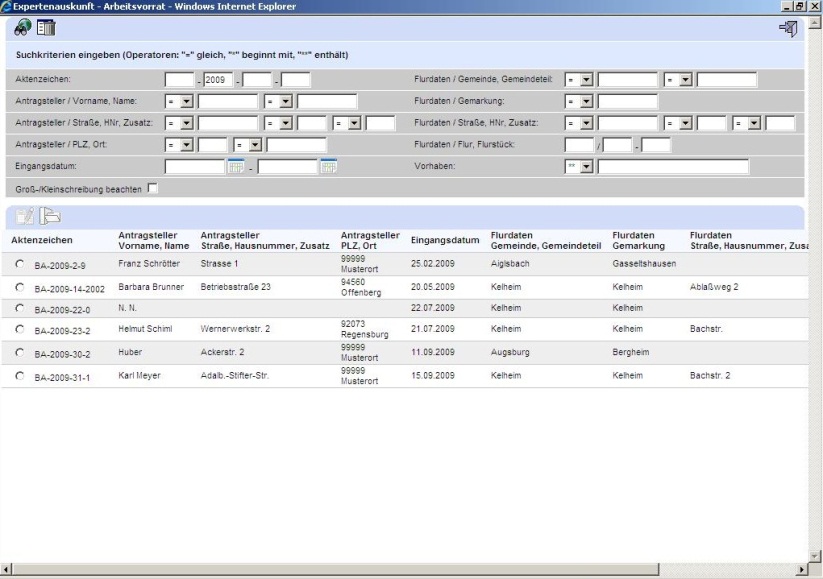Open calendar picker for Eingangsdatum end date
Screen dimensions: 823x579
point(328,167)
